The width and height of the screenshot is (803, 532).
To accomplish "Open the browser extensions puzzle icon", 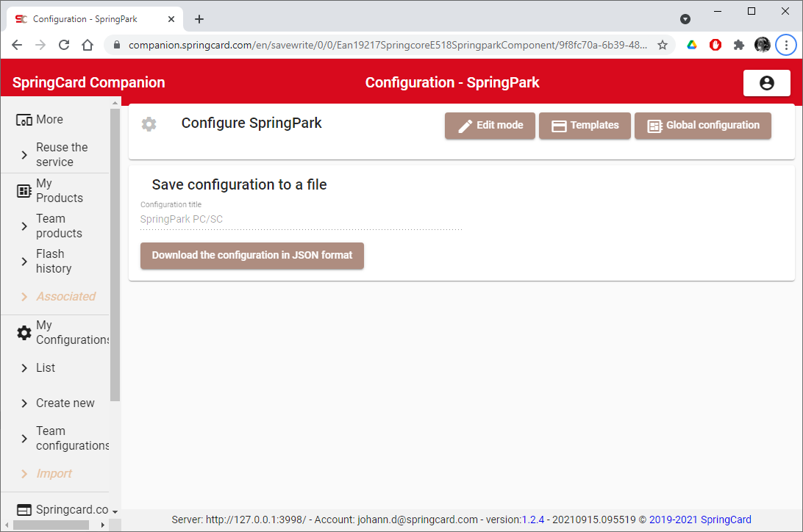I will 739,44.
